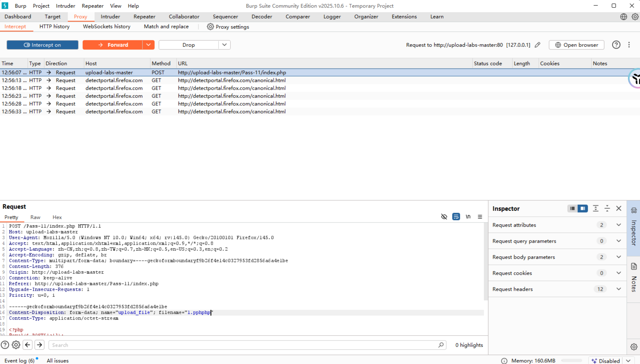Open the search settings gear icon
The height and width of the screenshot is (364, 640).
[16, 345]
